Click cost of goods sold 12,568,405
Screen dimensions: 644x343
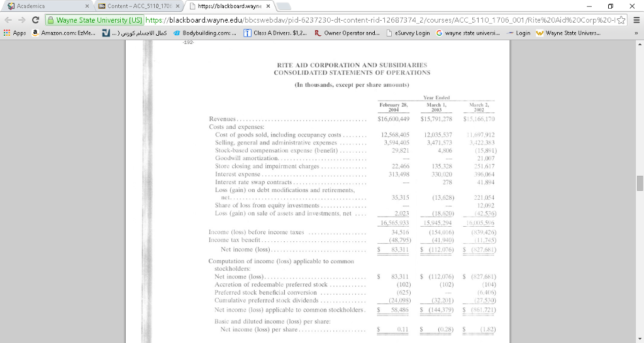395,134
